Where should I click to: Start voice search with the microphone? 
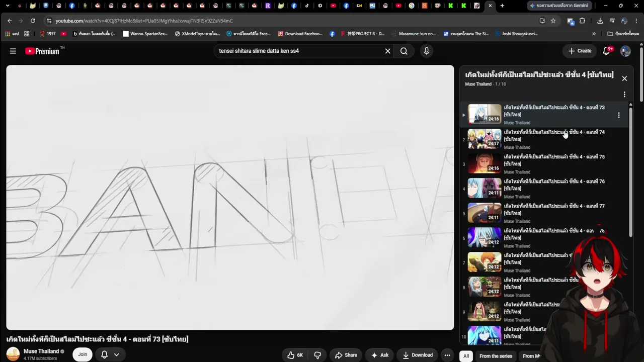point(426,51)
